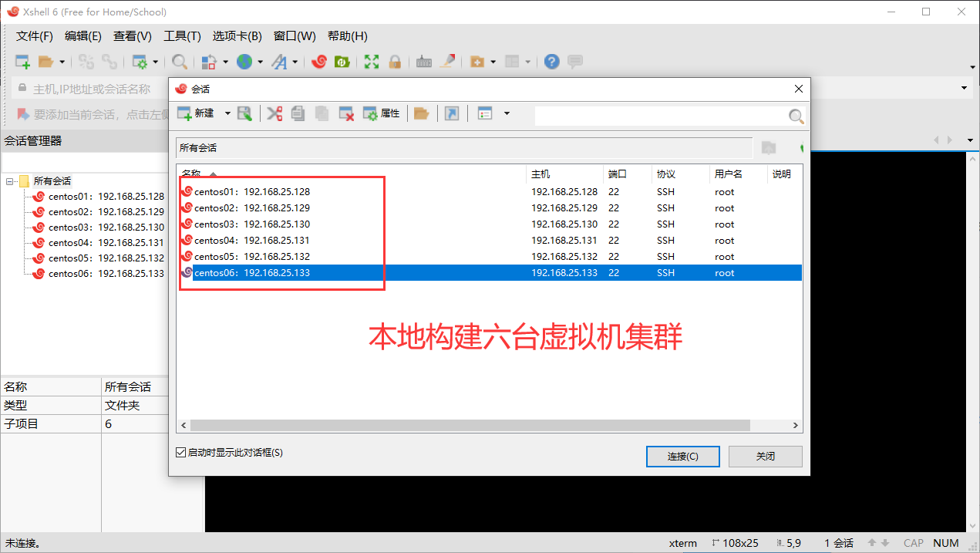
Task: Click the delete session red-X icon
Action: pyautogui.click(x=346, y=113)
